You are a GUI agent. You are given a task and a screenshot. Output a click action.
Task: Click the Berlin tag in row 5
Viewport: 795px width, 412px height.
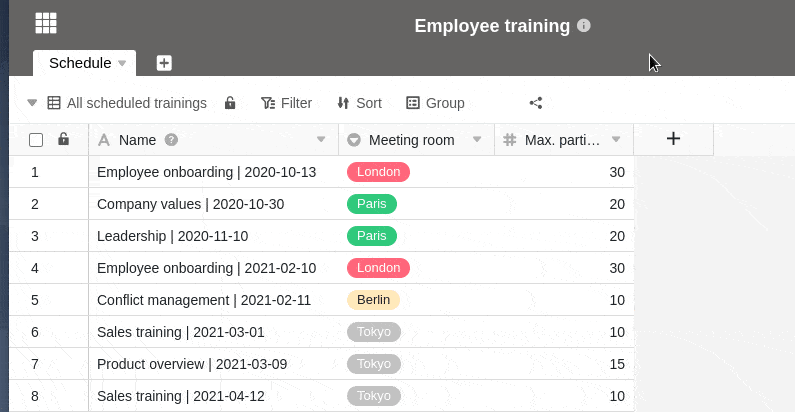point(373,300)
